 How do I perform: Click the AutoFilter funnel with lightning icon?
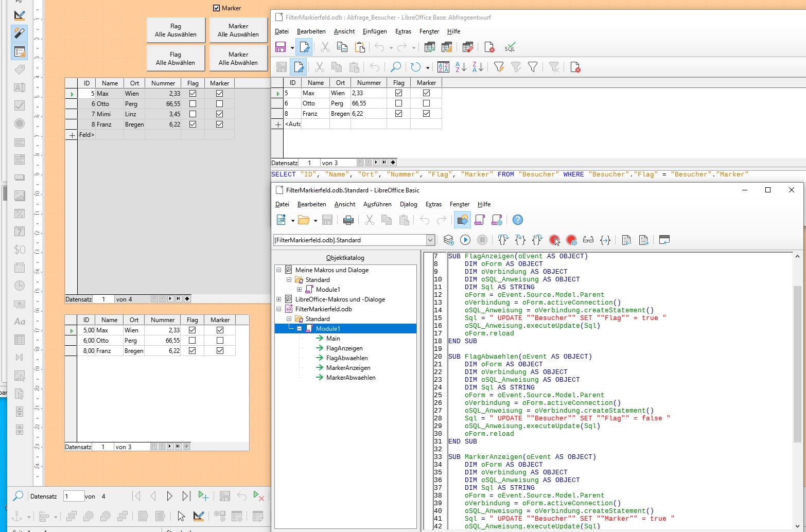pos(499,67)
